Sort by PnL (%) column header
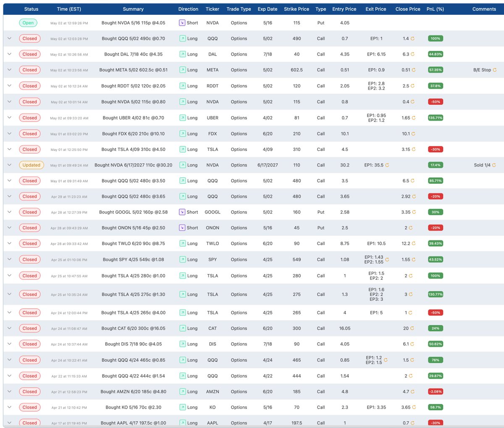504x428 pixels. [x=435, y=9]
